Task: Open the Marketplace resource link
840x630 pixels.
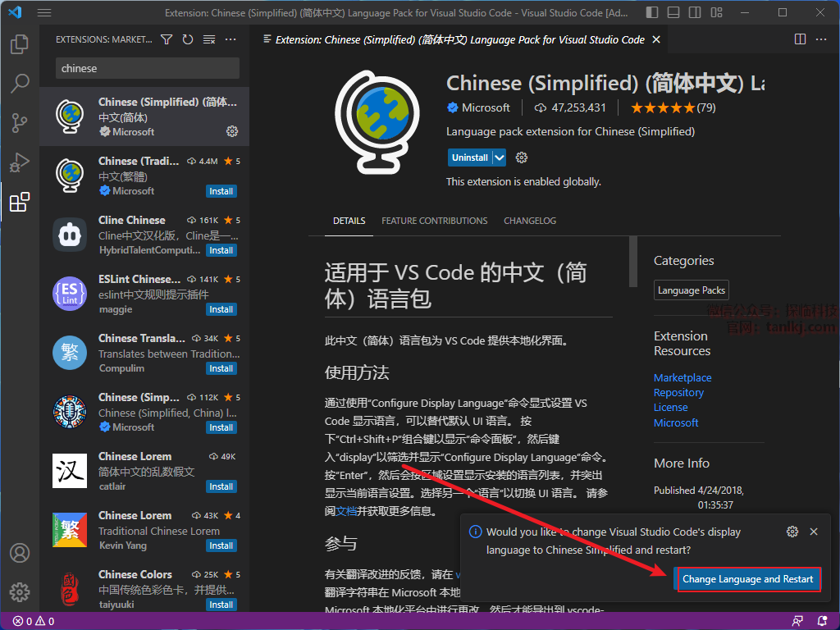Action: 682,378
